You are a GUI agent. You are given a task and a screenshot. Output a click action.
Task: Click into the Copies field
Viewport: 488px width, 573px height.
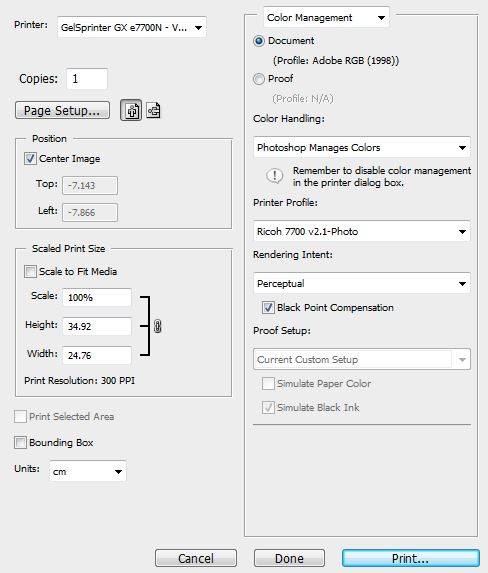pos(87,79)
